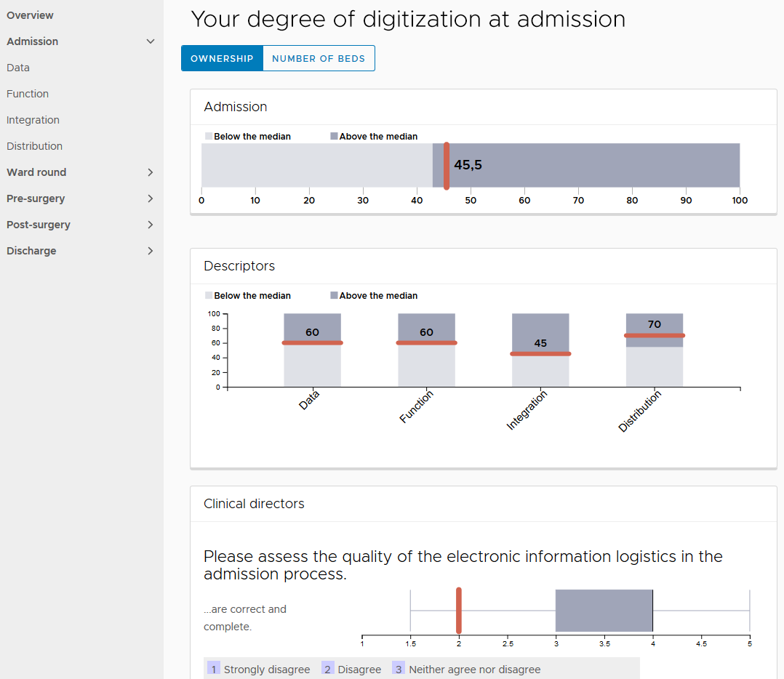Image resolution: width=784 pixels, height=679 pixels.
Task: Click the Integration bar showing 45
Action: tap(540, 363)
